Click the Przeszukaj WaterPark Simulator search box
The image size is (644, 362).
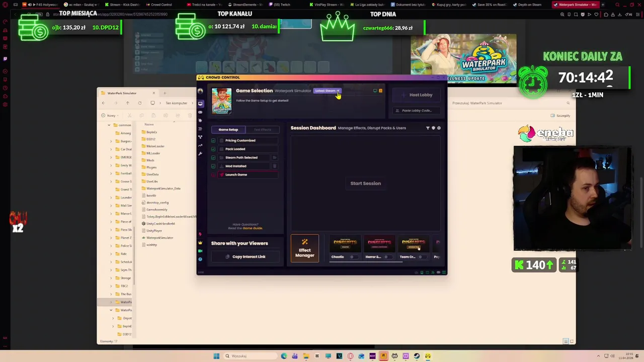tap(511, 103)
